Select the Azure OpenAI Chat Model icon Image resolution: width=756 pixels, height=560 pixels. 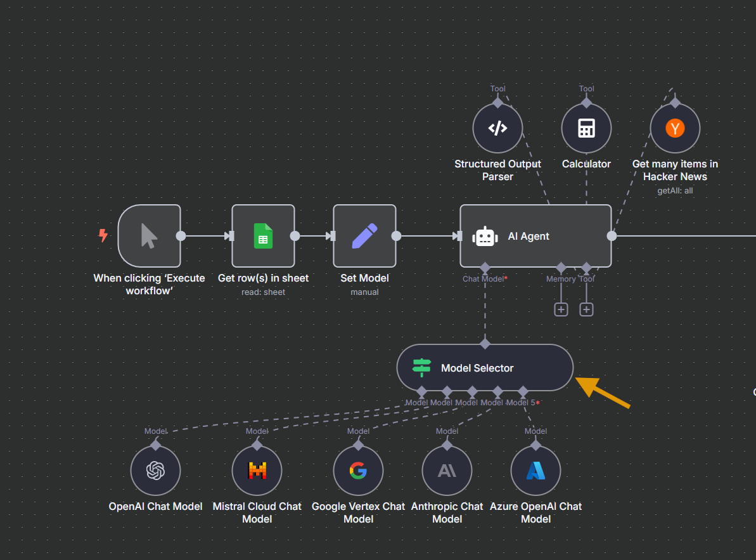[535, 470]
